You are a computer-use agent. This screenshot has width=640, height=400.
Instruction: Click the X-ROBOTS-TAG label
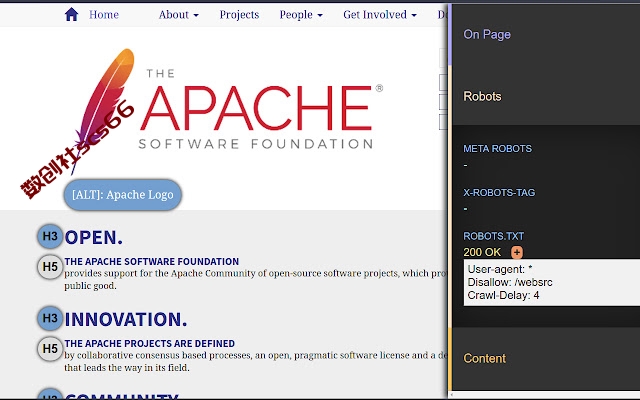[x=499, y=192]
